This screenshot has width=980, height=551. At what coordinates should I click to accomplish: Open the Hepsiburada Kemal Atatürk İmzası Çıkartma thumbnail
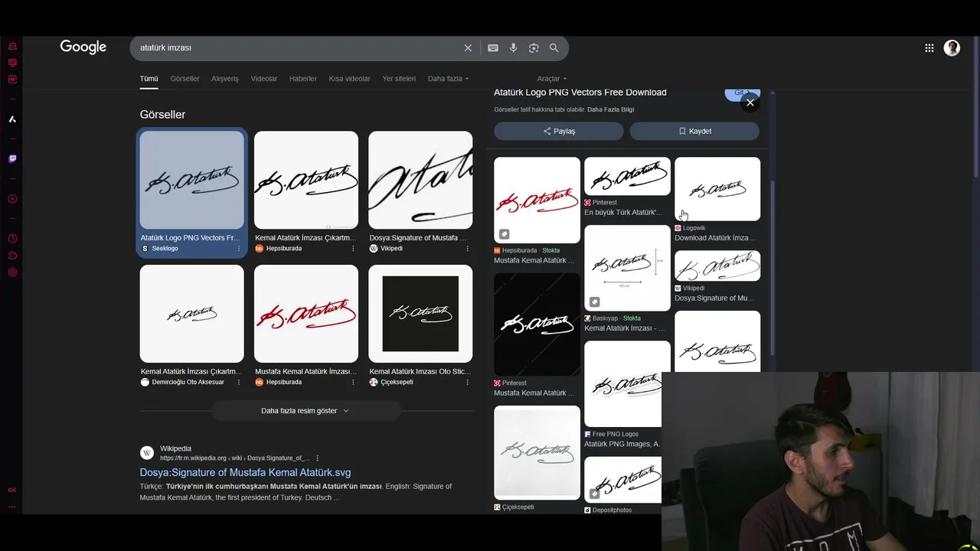(x=306, y=180)
